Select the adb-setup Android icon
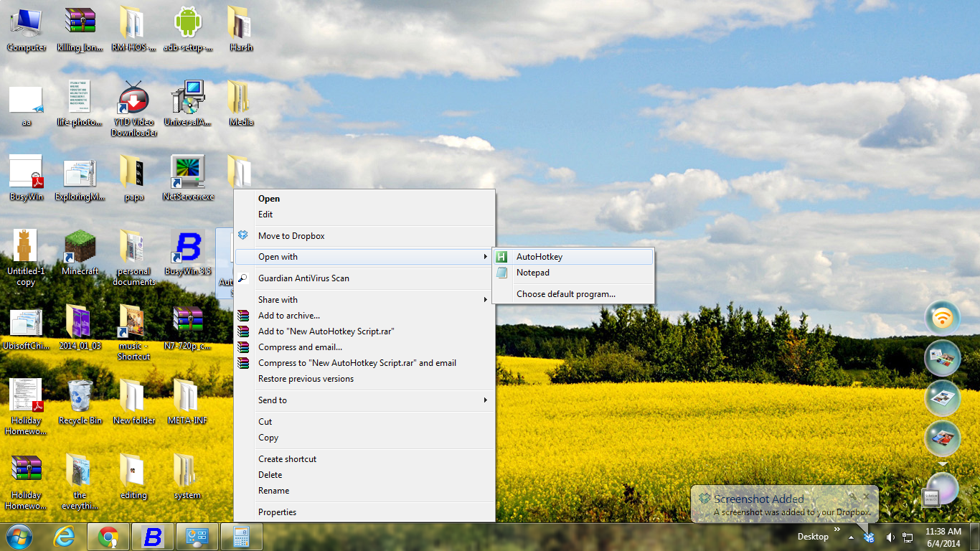This screenshot has height=551, width=980. pyautogui.click(x=188, y=29)
